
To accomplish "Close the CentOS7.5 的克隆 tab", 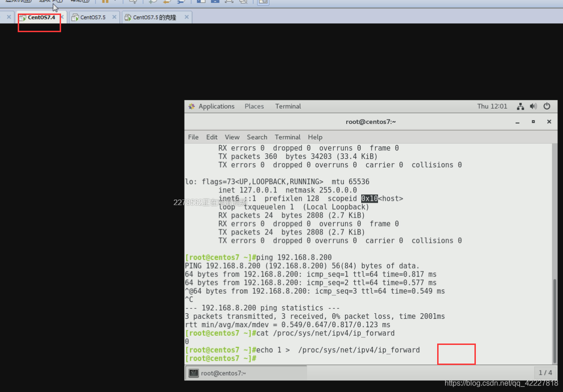I will pos(186,17).
